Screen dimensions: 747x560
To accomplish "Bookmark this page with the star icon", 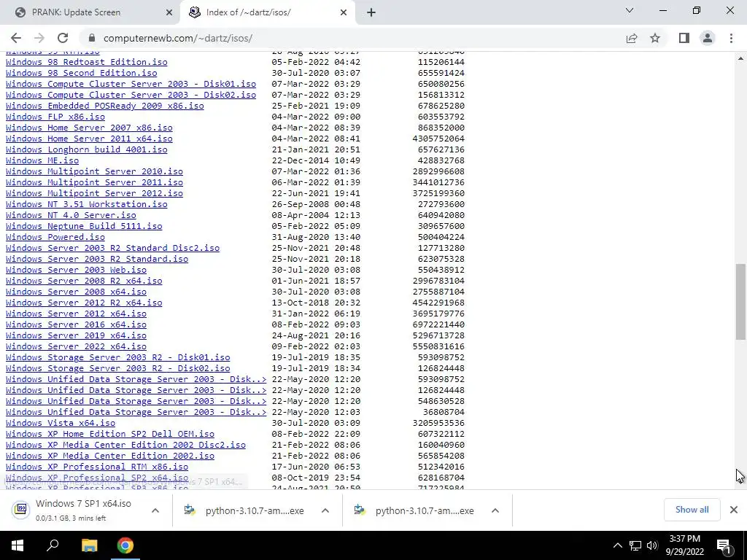I will [655, 38].
